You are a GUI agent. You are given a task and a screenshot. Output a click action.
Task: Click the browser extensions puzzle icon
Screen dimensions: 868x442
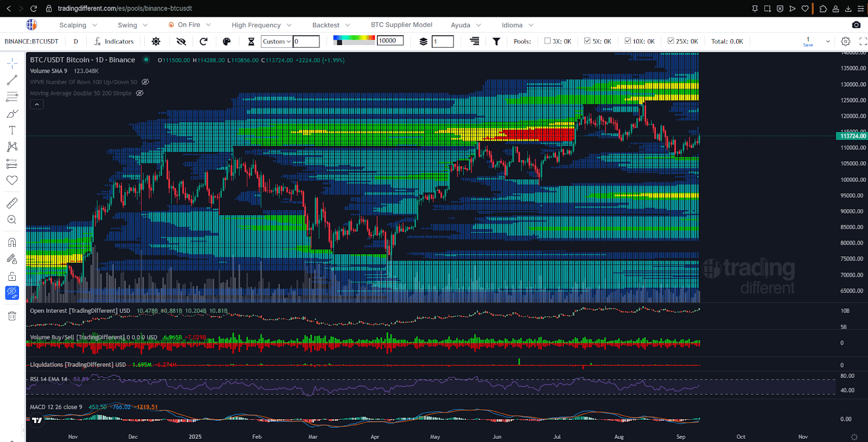tap(823, 9)
